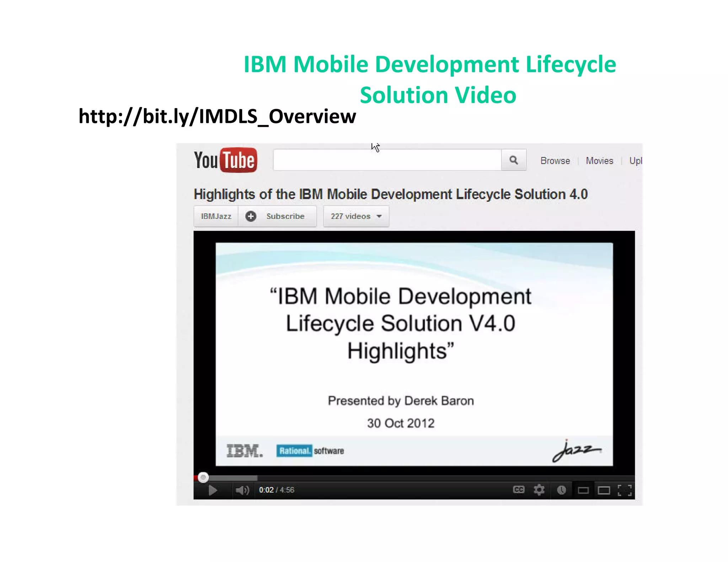Viewport: 728px width, 562px height.
Task: Click the video title heading
Action: pos(391,194)
